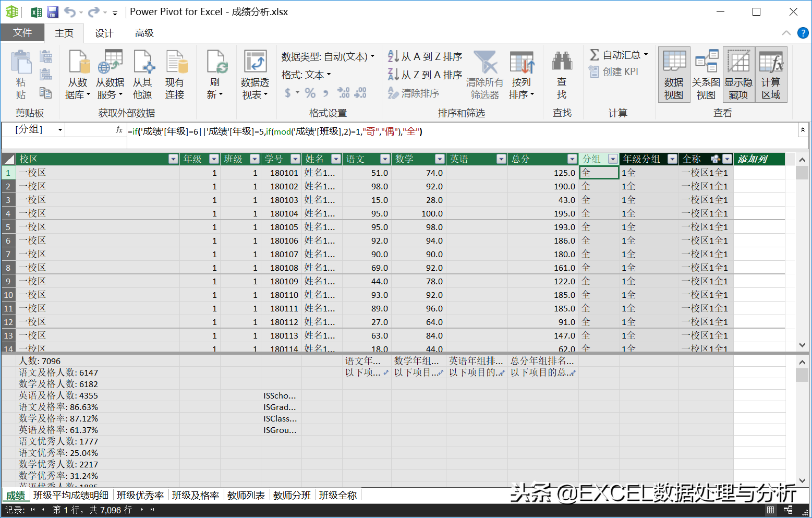Expand the formula bar

point(803,130)
